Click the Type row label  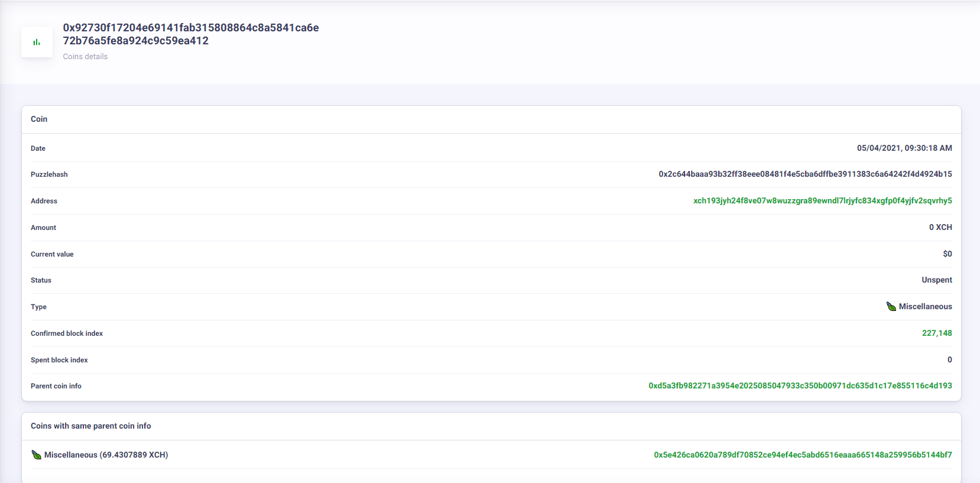click(38, 307)
